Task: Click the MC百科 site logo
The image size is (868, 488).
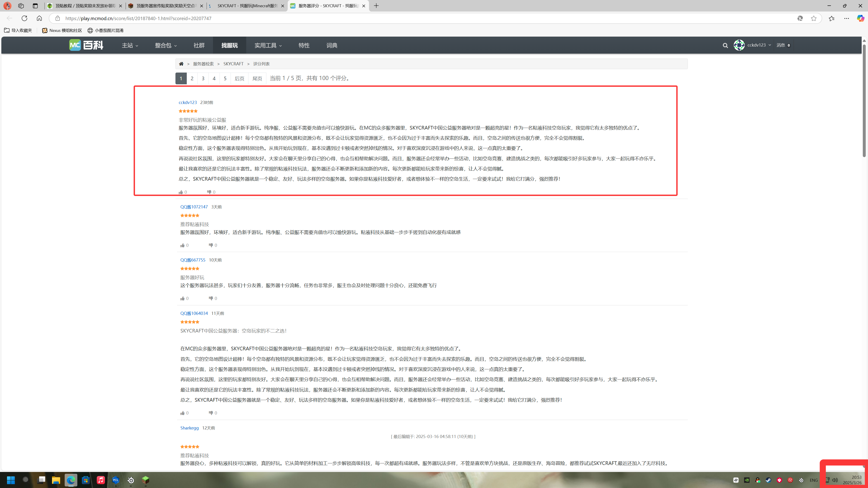Action: [x=86, y=45]
